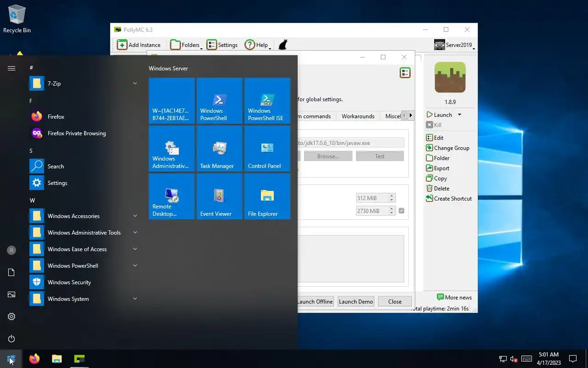
Task: Open Search from the Start menu list
Action: pyautogui.click(x=84, y=167)
